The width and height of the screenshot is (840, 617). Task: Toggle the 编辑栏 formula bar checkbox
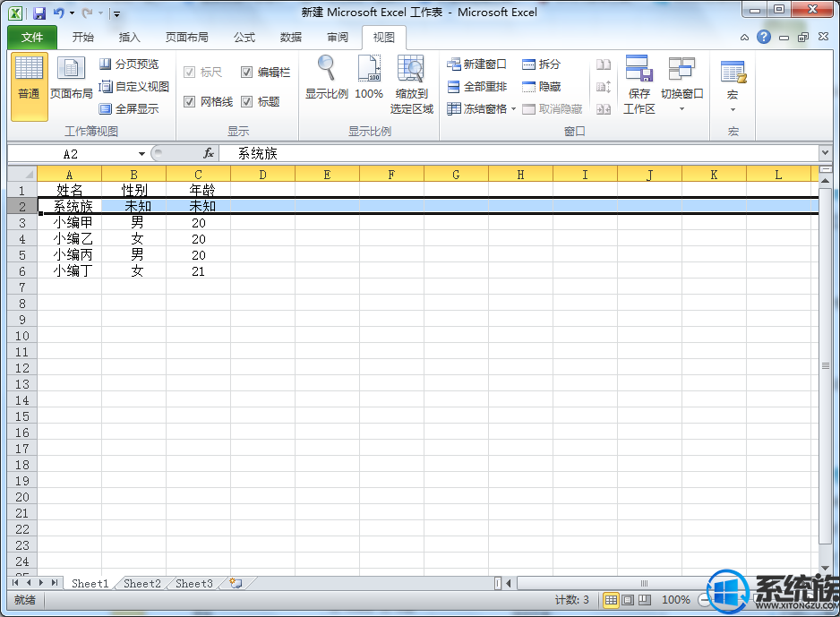tap(246, 72)
